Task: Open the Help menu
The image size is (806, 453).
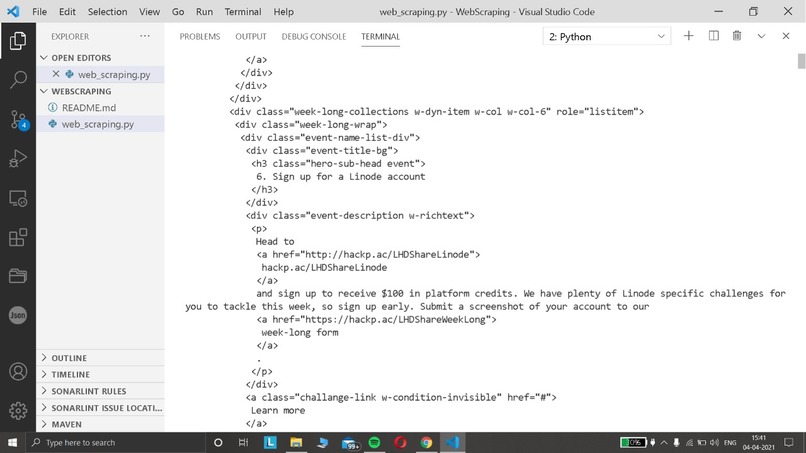Action: pos(283,11)
